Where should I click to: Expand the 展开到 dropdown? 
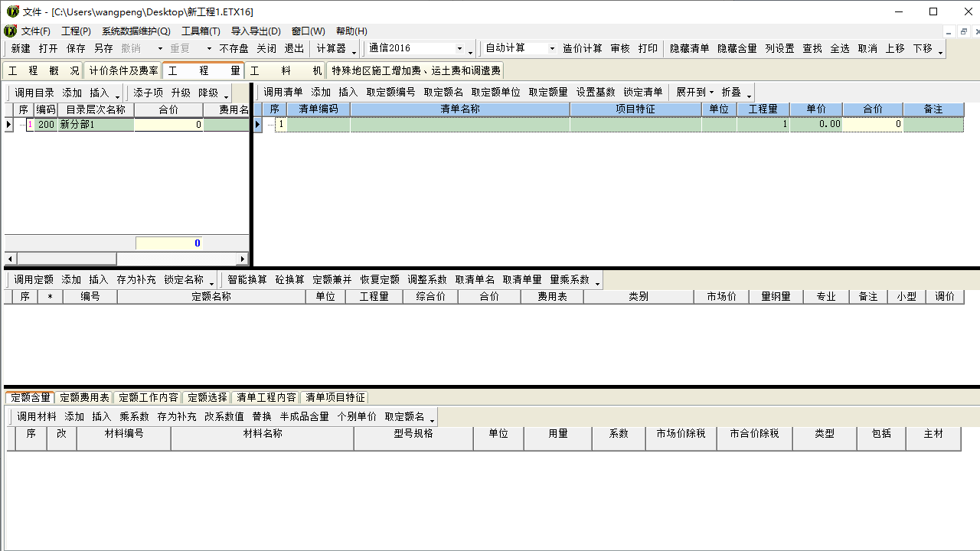(x=694, y=92)
